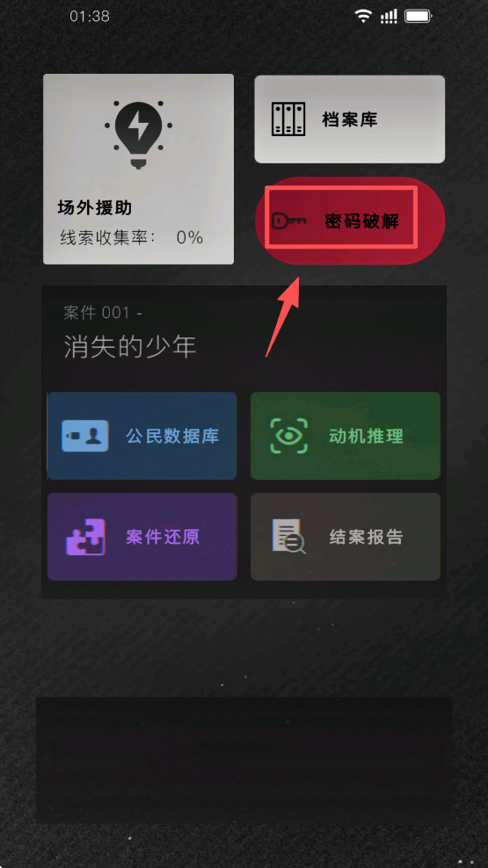Tap the lightbulb lightning icon
This screenshot has width=488, height=868.
click(138, 133)
